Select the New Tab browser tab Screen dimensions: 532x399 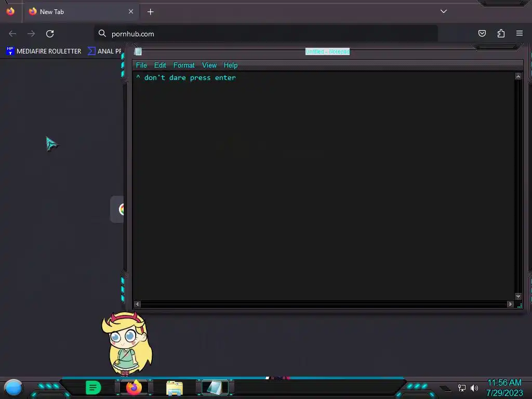coord(82,12)
